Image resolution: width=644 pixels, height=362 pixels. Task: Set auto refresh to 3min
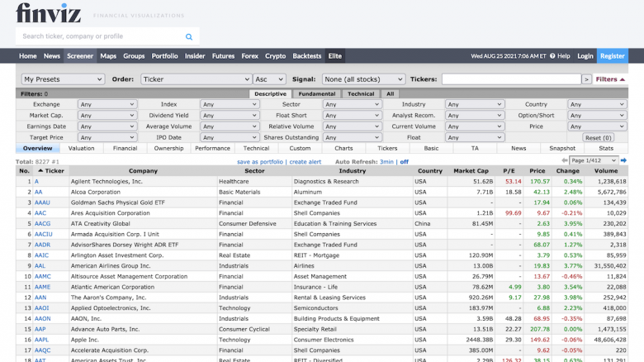pos(386,162)
